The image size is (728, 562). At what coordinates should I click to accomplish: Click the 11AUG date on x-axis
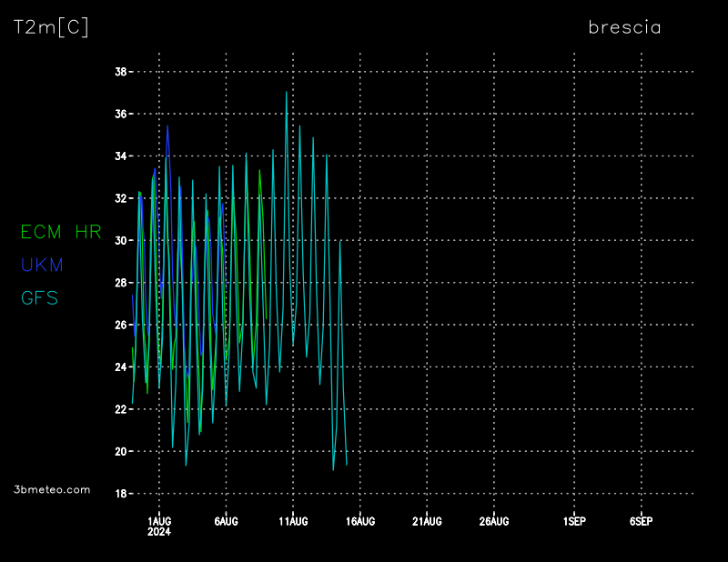click(293, 521)
